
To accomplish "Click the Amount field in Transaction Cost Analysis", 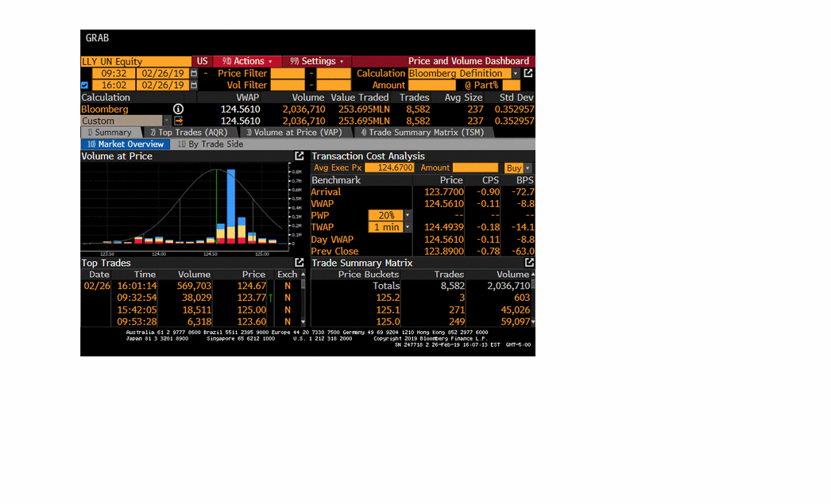I will tap(474, 168).
